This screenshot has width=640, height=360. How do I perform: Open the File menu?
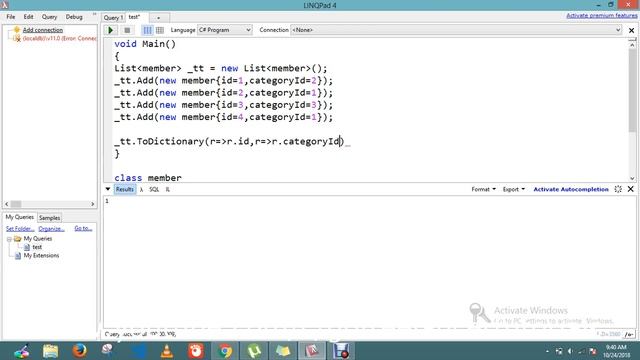[11, 17]
